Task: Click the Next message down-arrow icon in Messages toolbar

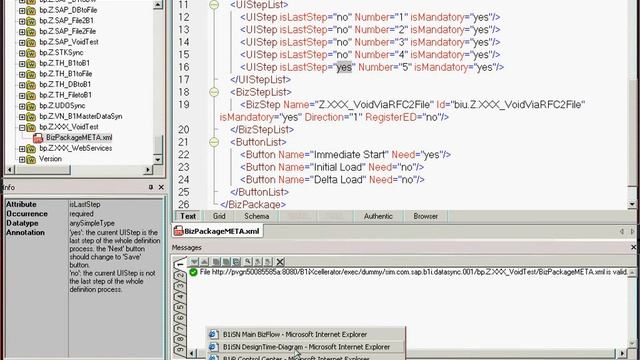Action: (x=194, y=262)
